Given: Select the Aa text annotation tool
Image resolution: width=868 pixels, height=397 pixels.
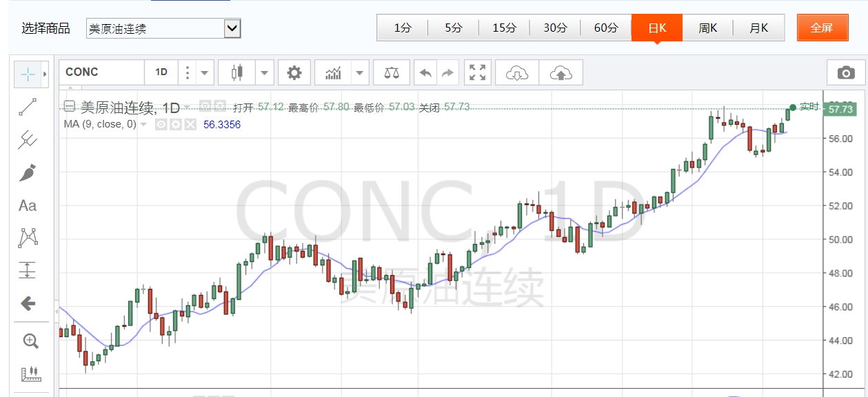Looking at the screenshot, I should click(27, 205).
